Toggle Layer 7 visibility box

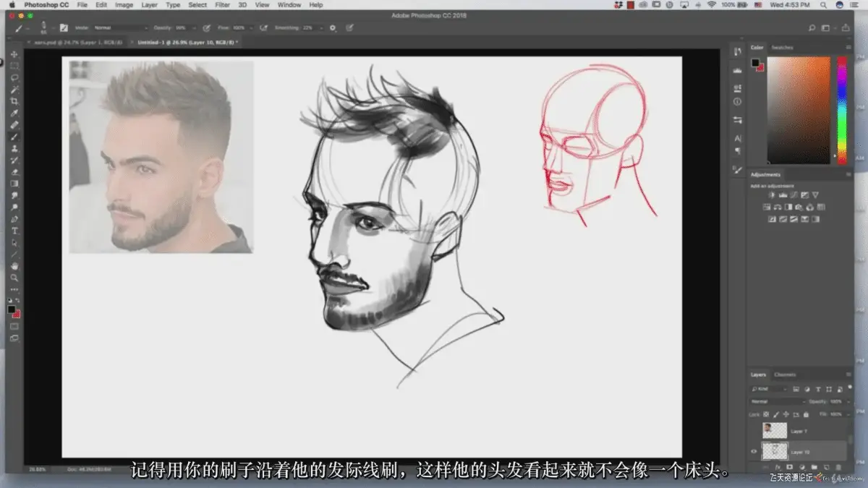click(754, 431)
